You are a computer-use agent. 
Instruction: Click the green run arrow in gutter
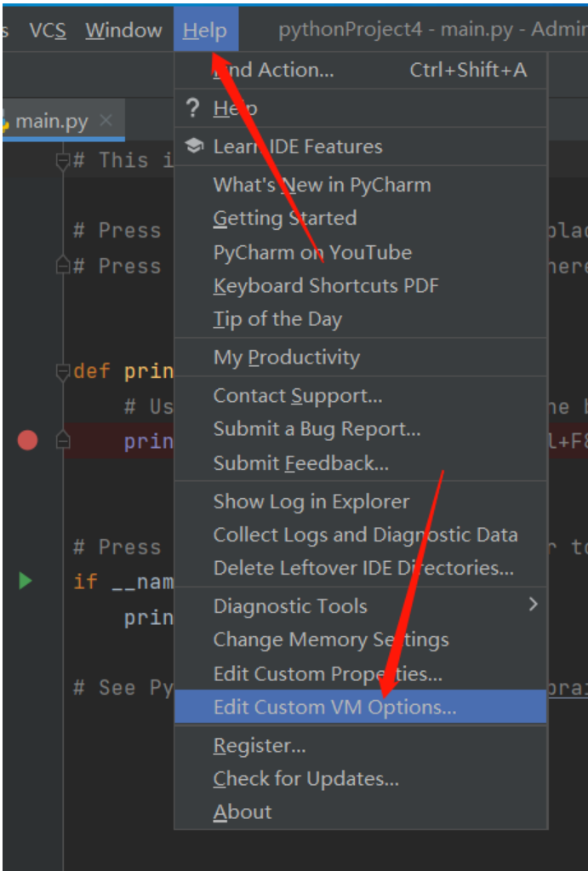click(26, 581)
